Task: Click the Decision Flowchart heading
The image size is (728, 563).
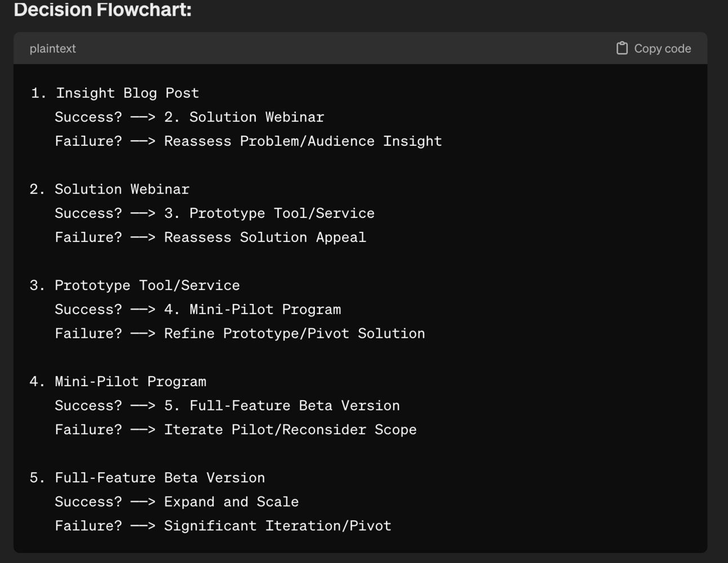Action: [103, 10]
